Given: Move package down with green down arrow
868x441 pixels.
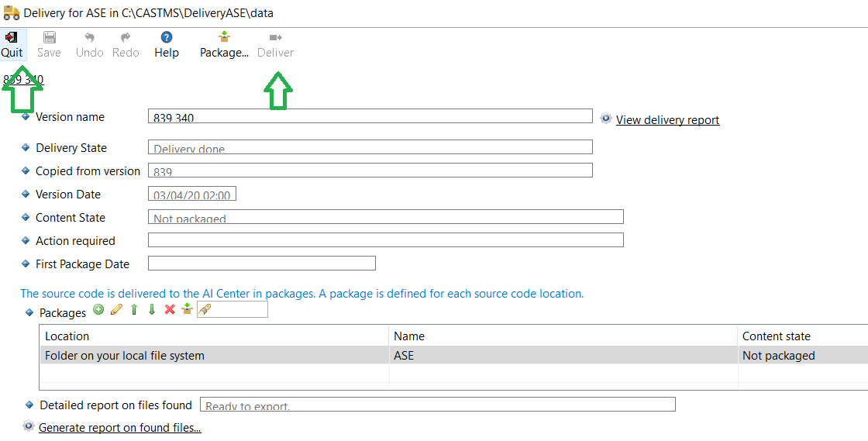Looking at the screenshot, I should (152, 310).
